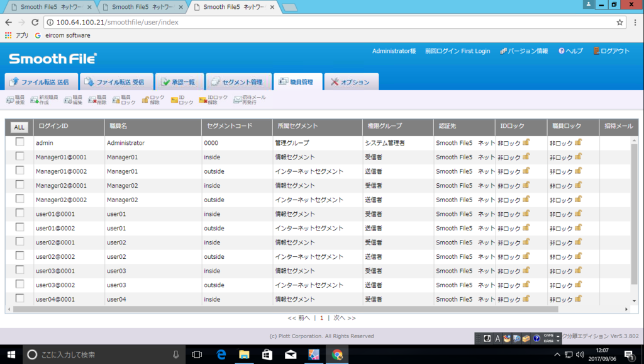
Task: Click the システム管理者 cell
Action: (x=385, y=143)
